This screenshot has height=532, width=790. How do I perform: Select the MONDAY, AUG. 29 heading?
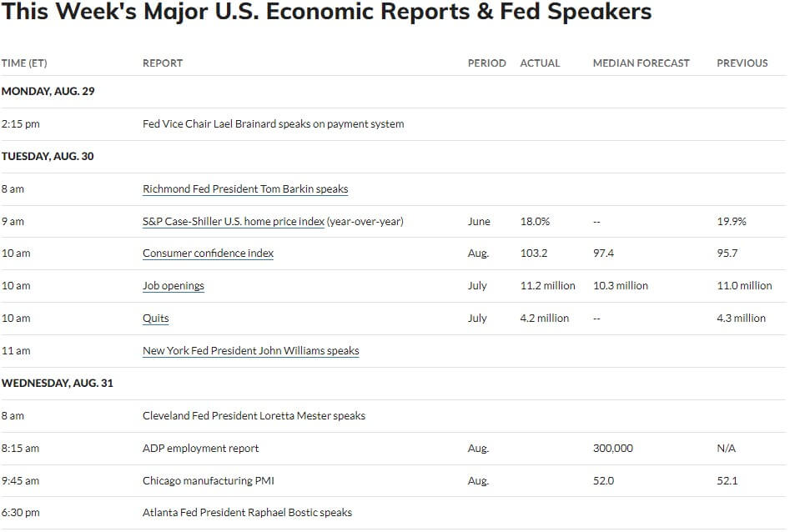tap(48, 91)
